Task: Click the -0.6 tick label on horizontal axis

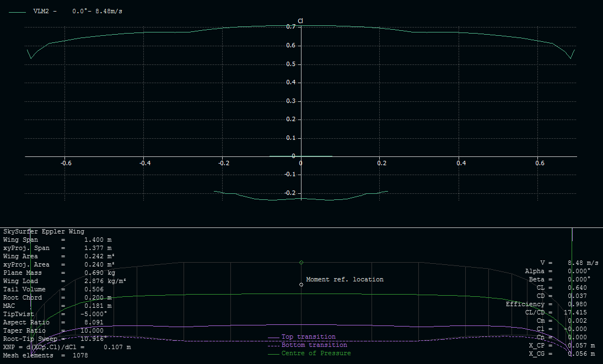Action: (x=66, y=163)
